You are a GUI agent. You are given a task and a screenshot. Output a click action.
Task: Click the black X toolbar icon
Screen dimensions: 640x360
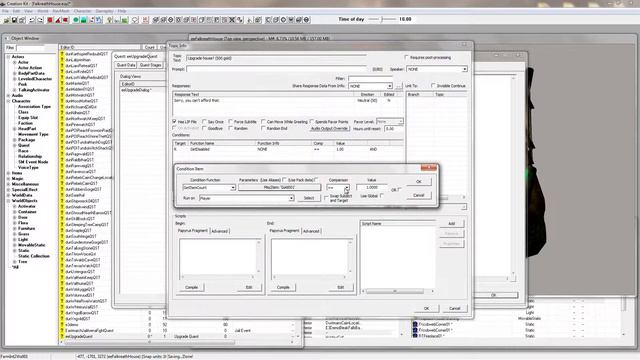click(x=232, y=20)
